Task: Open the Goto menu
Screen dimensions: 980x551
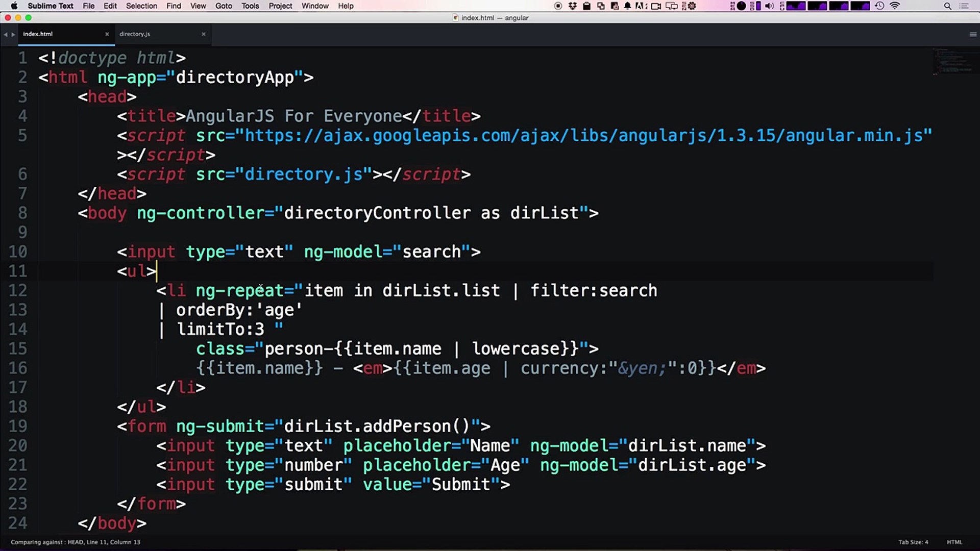Action: [224, 6]
